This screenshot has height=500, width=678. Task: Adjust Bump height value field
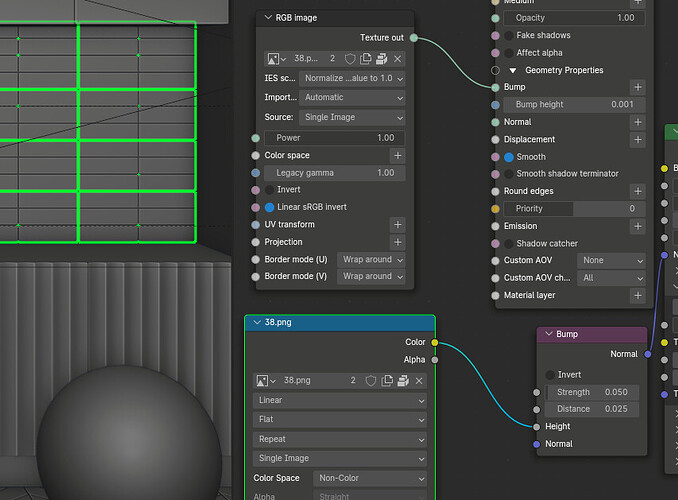coord(574,105)
